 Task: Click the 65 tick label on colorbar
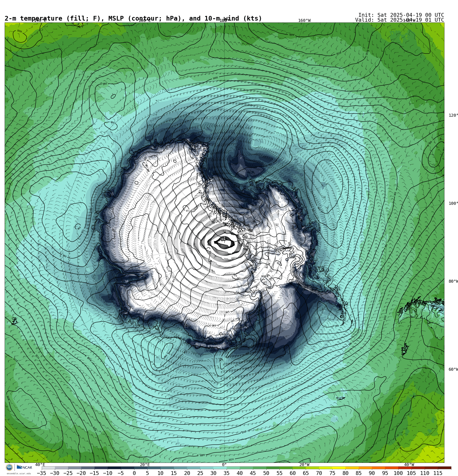click(306, 473)
